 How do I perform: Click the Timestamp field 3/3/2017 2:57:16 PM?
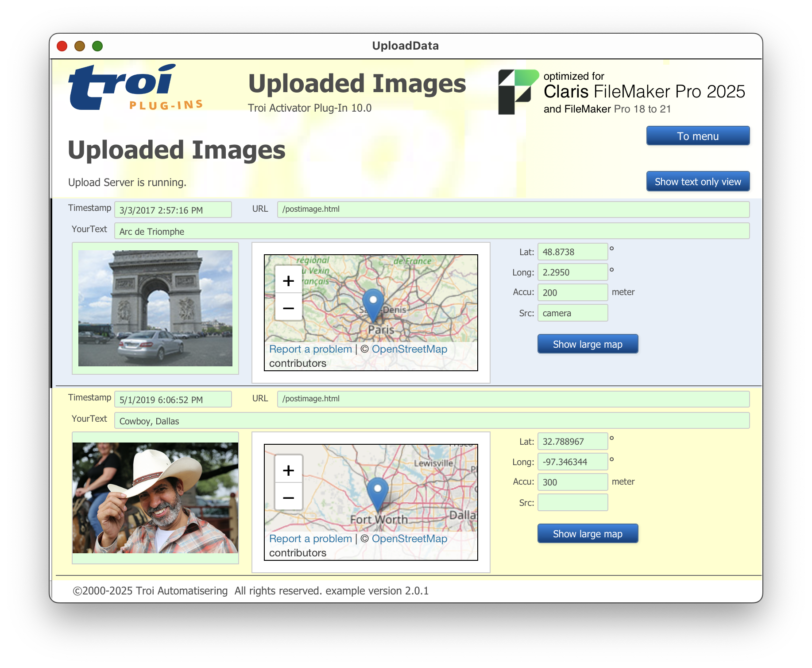click(x=173, y=210)
